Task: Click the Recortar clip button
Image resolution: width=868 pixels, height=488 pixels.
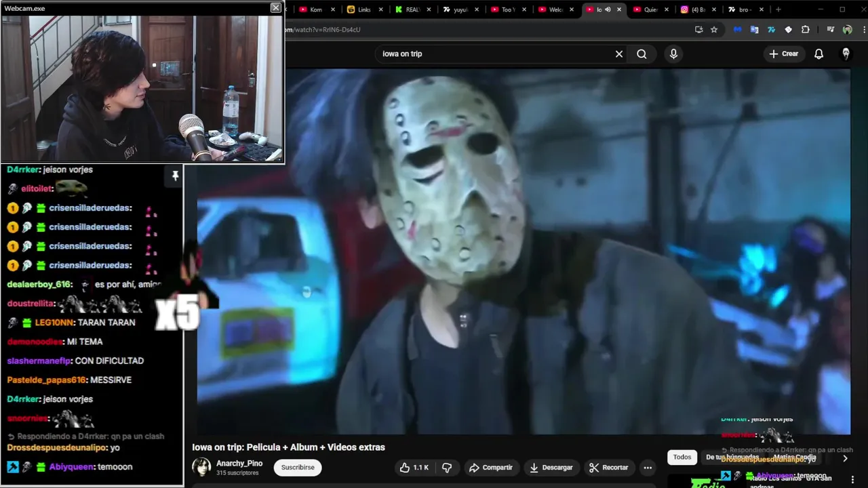Action: click(x=608, y=468)
